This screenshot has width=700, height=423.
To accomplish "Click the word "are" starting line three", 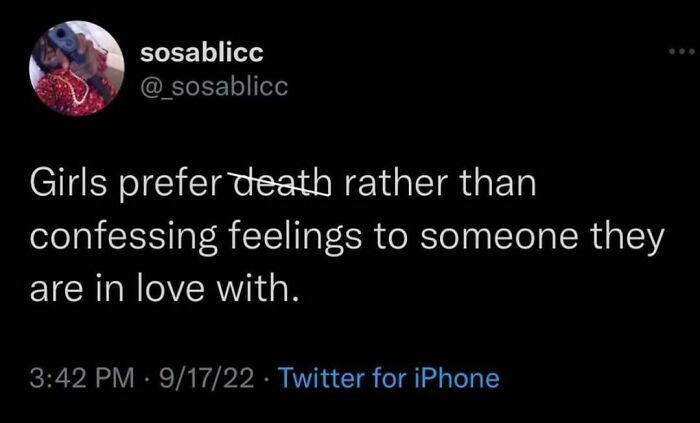I will point(53,292).
